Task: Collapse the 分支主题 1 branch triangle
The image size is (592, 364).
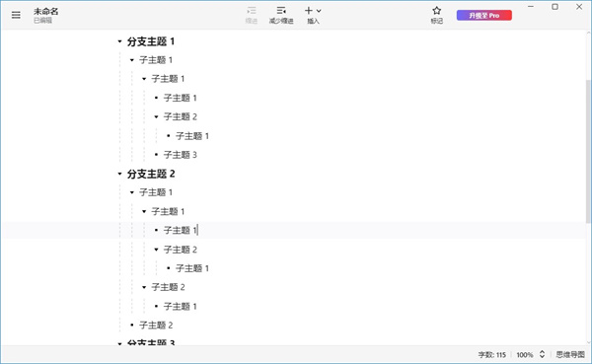Action: pyautogui.click(x=119, y=41)
